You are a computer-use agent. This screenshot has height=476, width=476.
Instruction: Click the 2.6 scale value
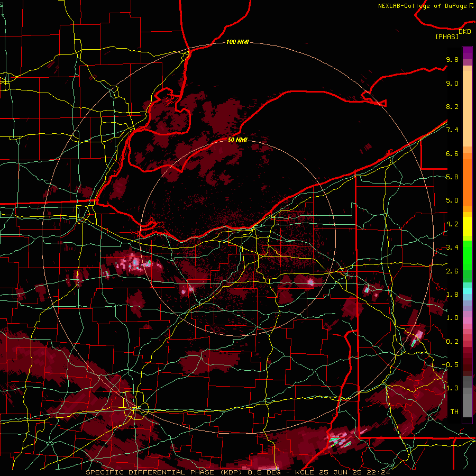tap(452, 271)
